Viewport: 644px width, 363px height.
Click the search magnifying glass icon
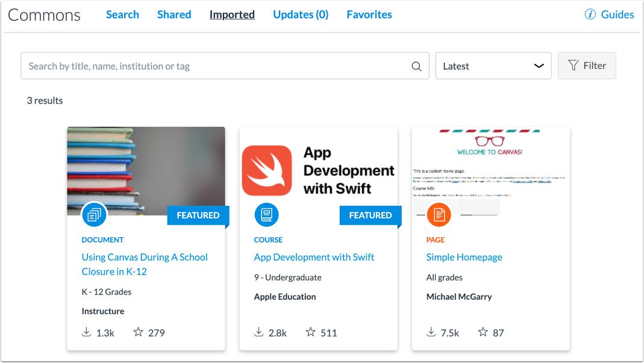coord(416,66)
